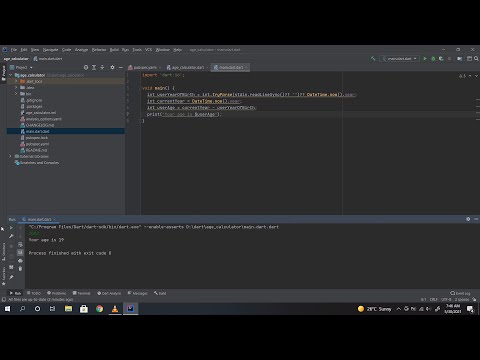Open the Refactor menu
The height and width of the screenshot is (360, 480).
click(x=99, y=50)
